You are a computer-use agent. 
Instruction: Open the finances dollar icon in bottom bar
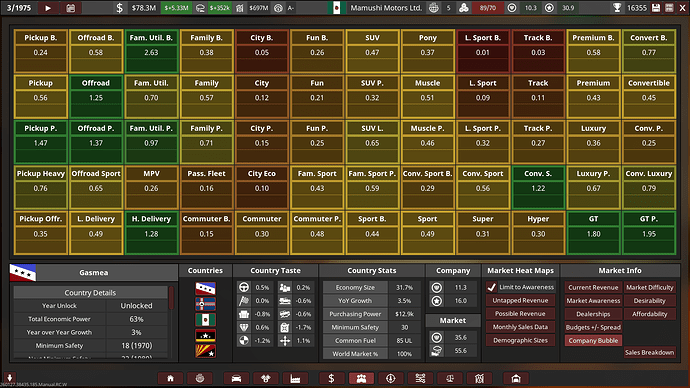point(331,378)
